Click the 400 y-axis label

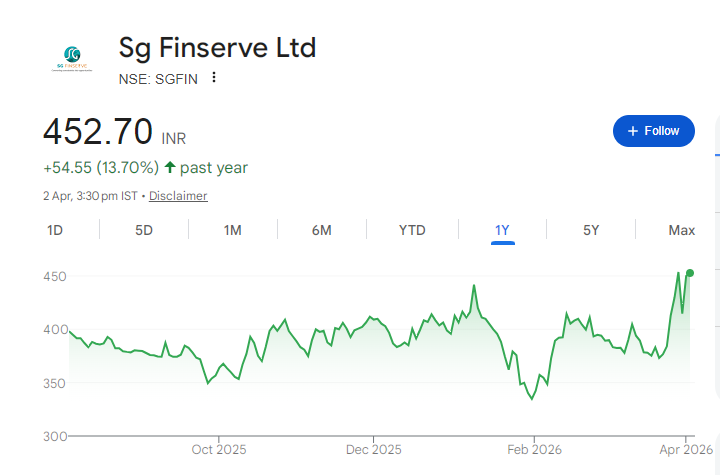(x=56, y=330)
